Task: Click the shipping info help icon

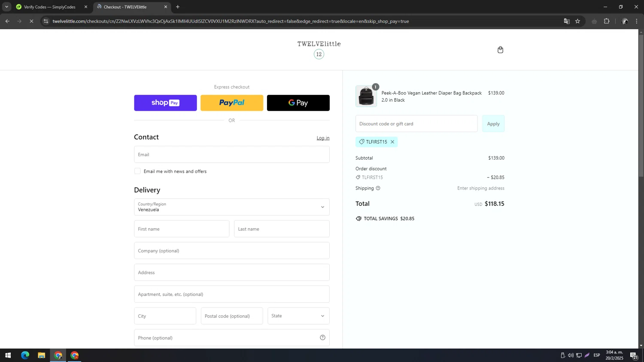Action: coord(378,188)
